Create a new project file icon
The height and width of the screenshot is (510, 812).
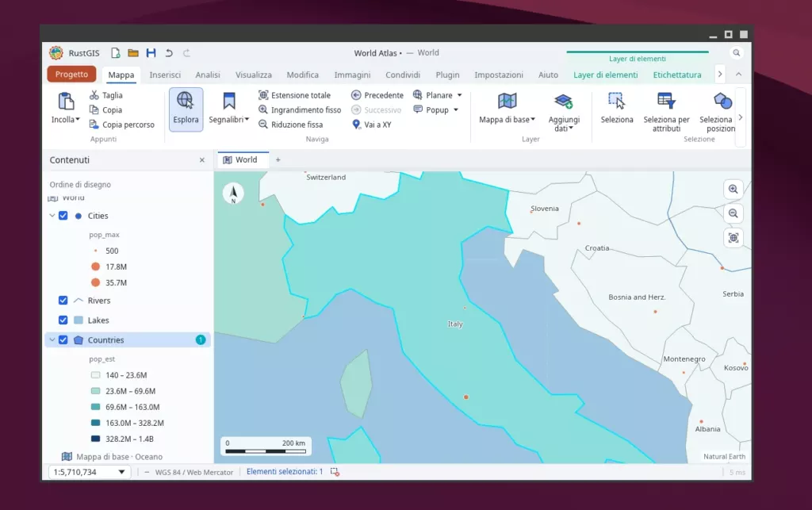coord(116,53)
